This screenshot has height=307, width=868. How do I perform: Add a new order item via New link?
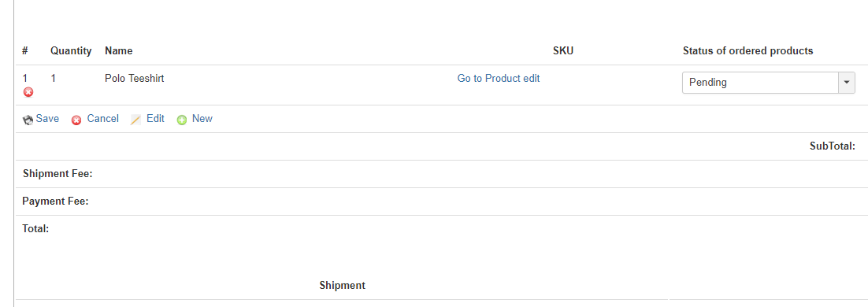202,118
